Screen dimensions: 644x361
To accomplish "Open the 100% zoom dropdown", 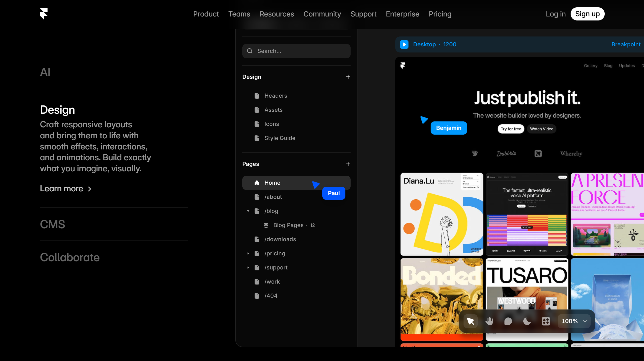I will click(x=574, y=321).
